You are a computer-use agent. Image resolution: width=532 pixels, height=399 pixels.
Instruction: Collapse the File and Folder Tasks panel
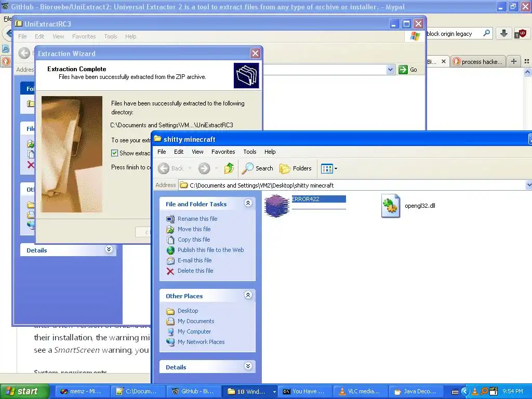tap(248, 203)
